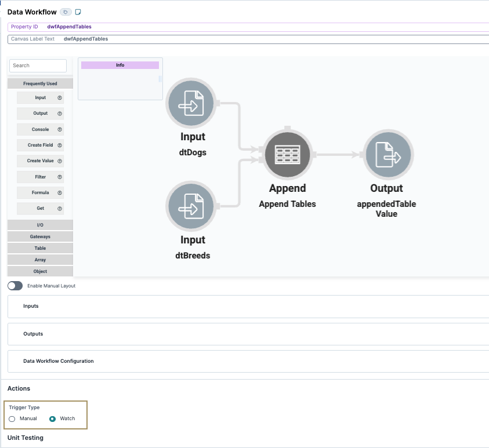
Task: Click the Object category button
Action: (x=39, y=271)
